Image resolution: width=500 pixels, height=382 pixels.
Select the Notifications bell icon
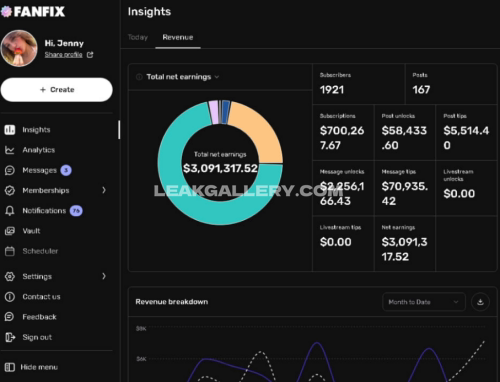[10, 211]
